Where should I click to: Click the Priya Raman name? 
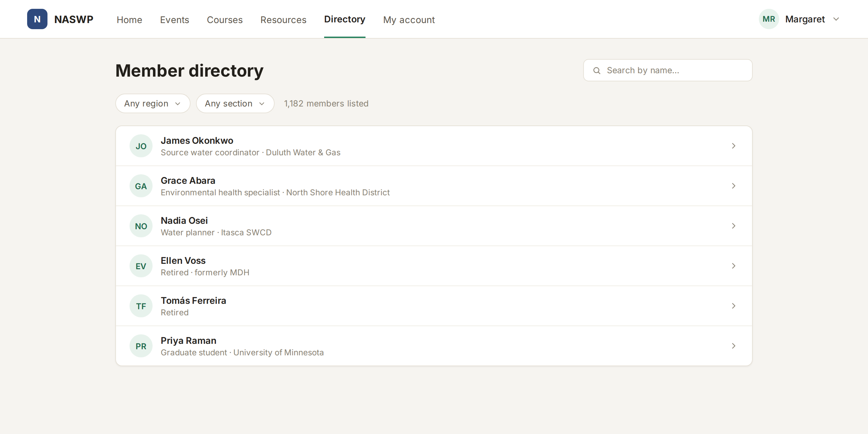click(x=189, y=340)
